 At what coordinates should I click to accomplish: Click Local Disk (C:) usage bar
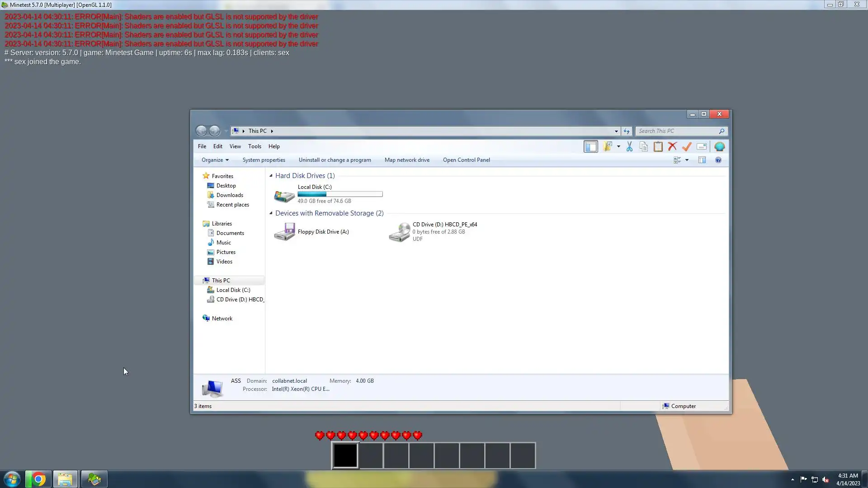pyautogui.click(x=340, y=194)
